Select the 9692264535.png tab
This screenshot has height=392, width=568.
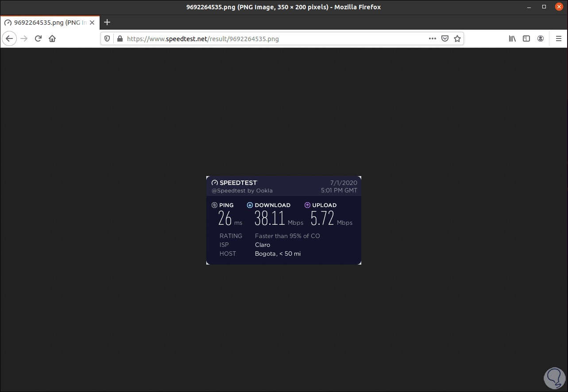pos(50,22)
